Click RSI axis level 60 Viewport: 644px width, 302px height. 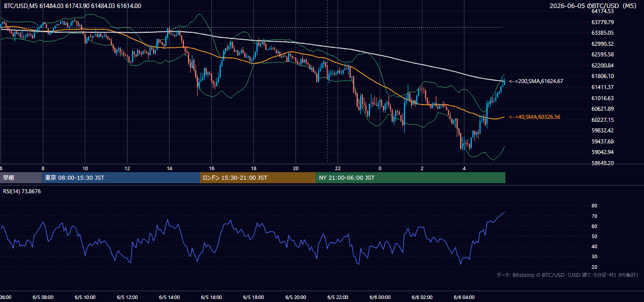click(594, 226)
